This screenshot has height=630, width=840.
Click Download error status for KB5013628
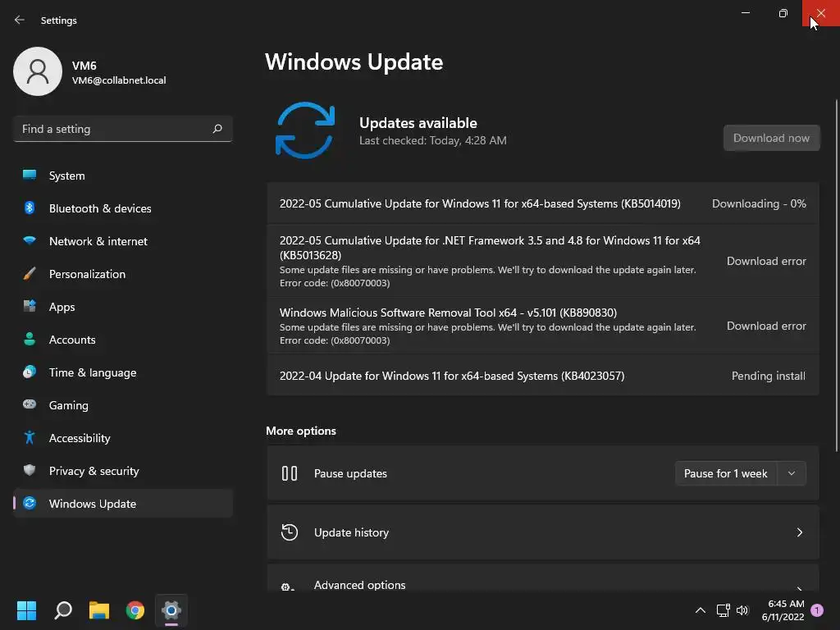[x=766, y=261]
